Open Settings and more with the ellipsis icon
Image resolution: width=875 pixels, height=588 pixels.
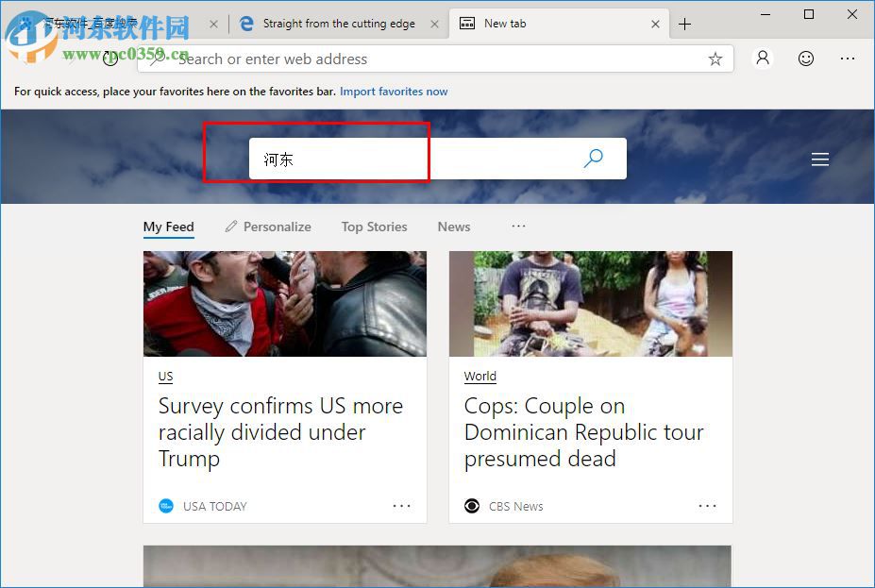coord(848,59)
